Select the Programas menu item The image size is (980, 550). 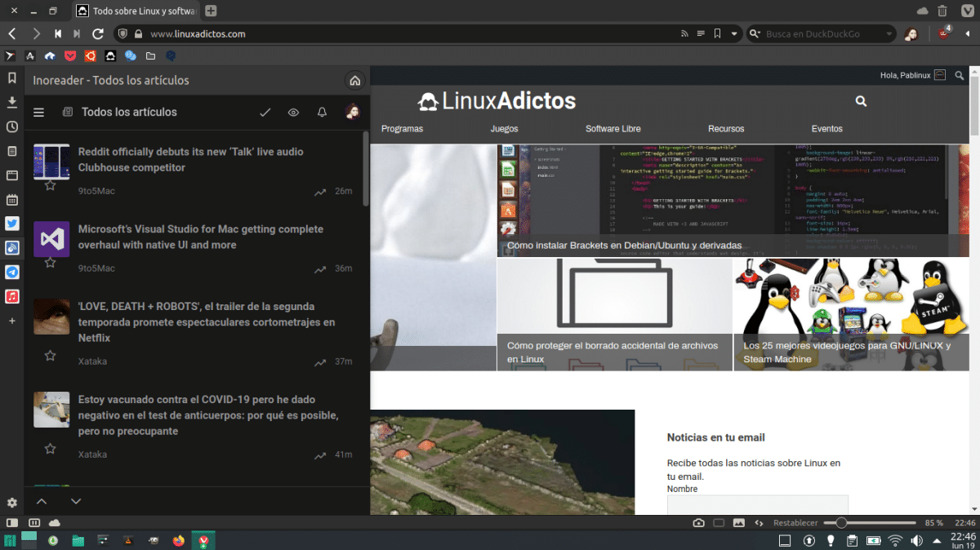click(402, 129)
